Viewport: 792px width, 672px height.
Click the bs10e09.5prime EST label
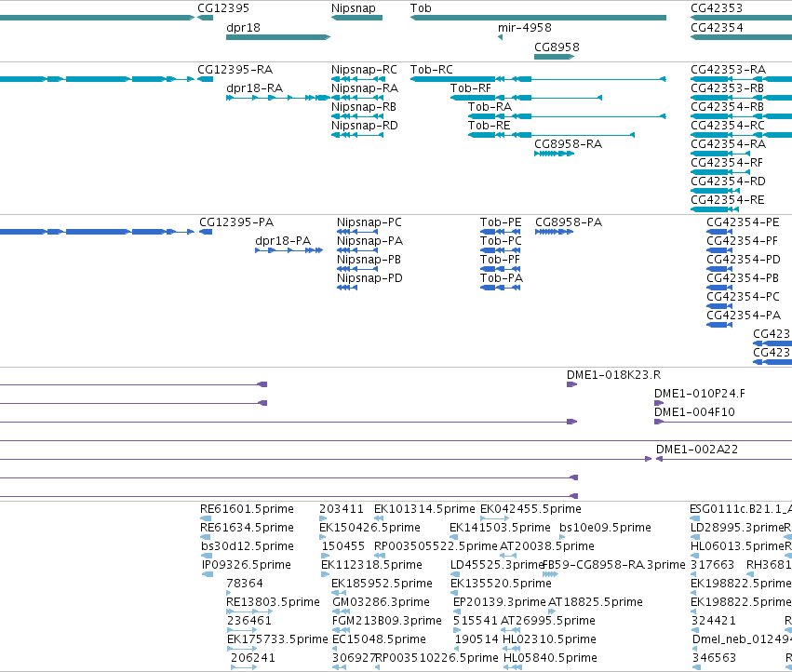pyautogui.click(x=605, y=528)
